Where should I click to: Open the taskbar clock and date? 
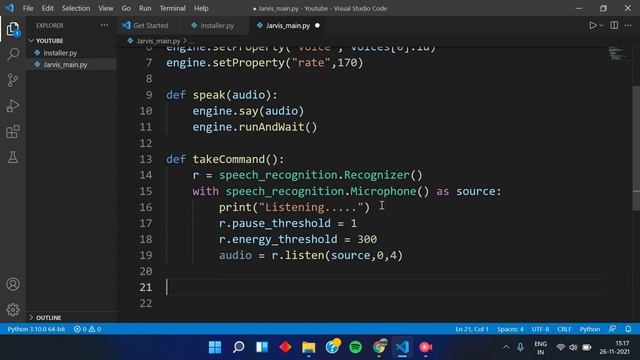615,347
